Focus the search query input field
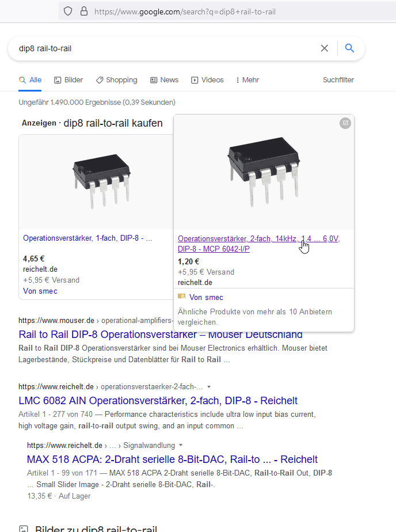The width and height of the screenshot is (396, 532). click(x=166, y=48)
